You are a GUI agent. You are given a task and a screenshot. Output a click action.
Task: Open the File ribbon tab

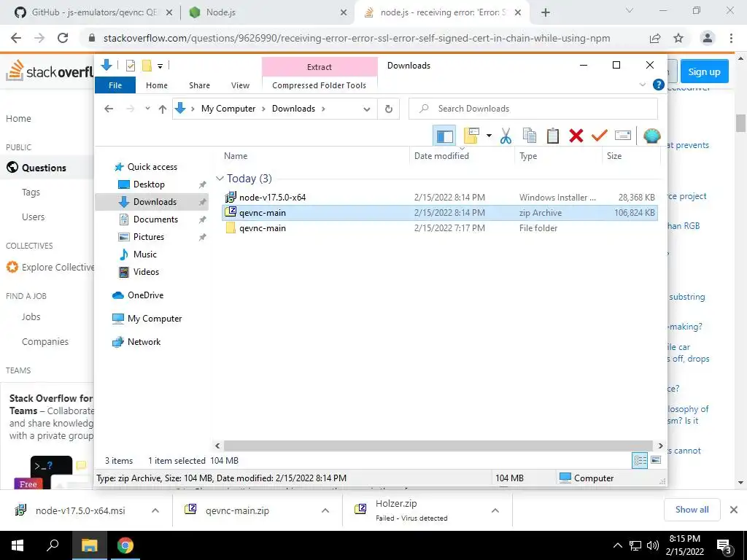point(115,85)
